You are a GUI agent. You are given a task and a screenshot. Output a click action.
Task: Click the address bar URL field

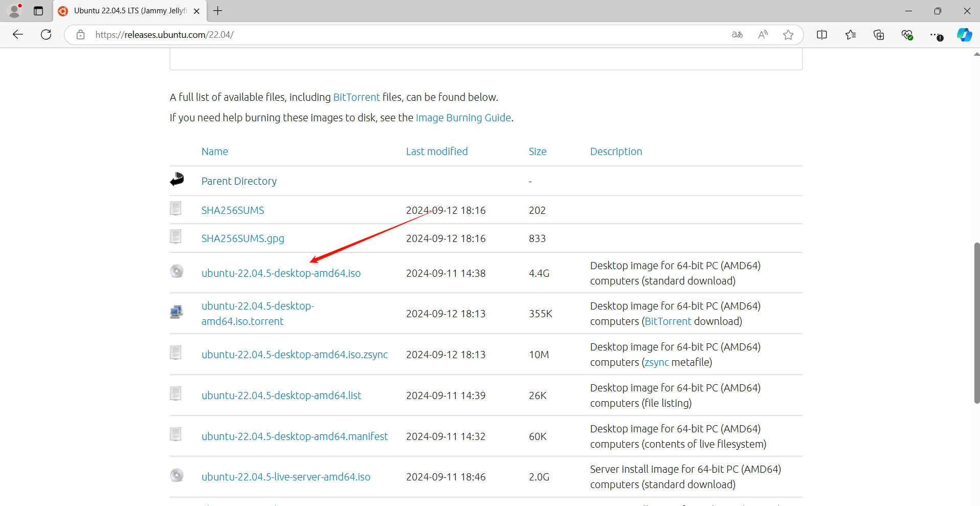click(x=358, y=35)
